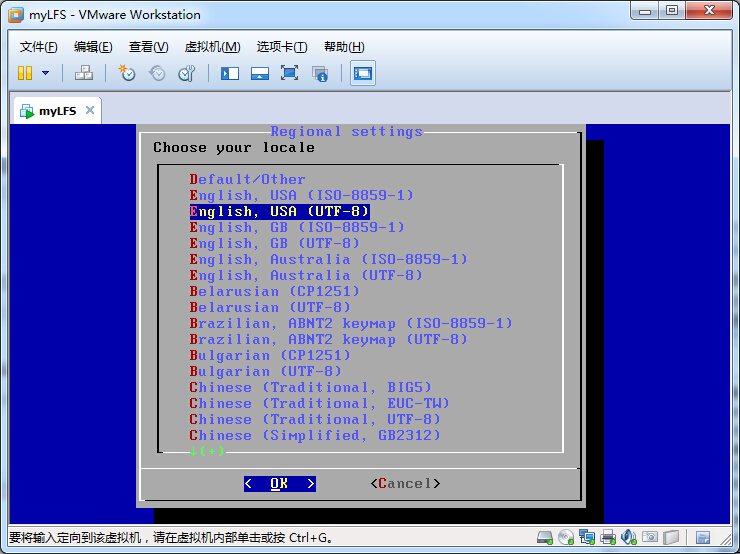Click the OK button in the locale dialog
This screenshot has height=554, width=740.
280,484
